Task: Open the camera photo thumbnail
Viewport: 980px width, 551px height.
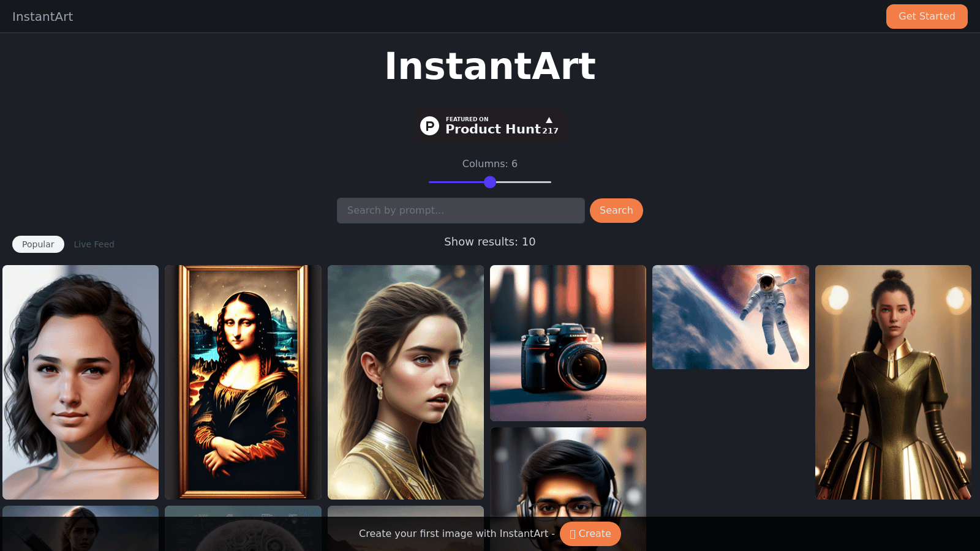Action: coord(568,343)
